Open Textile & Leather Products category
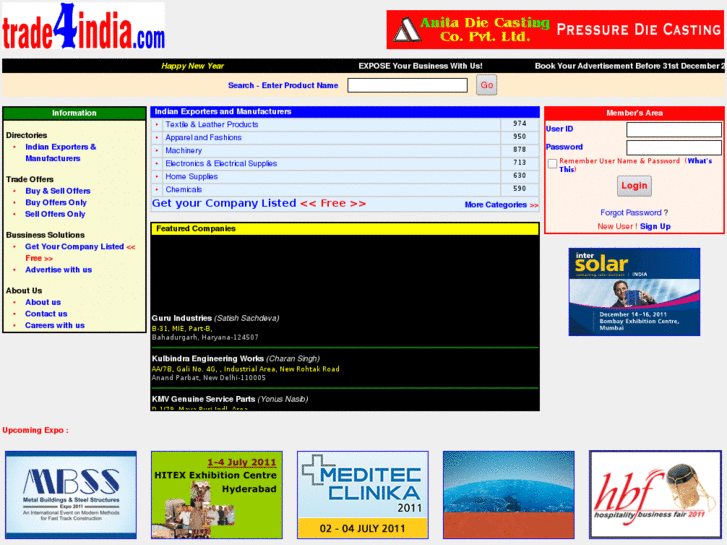Viewport: 727px width, 545px height. point(212,124)
